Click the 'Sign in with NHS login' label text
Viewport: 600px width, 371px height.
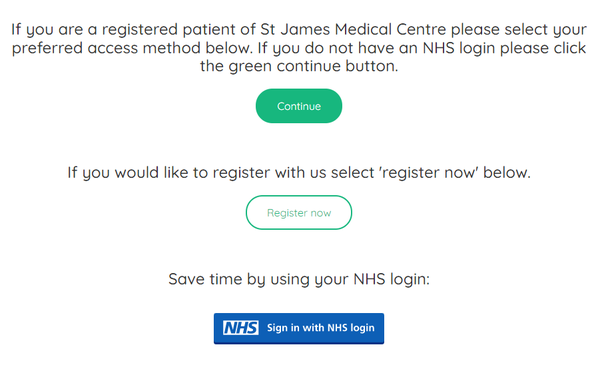tap(321, 328)
